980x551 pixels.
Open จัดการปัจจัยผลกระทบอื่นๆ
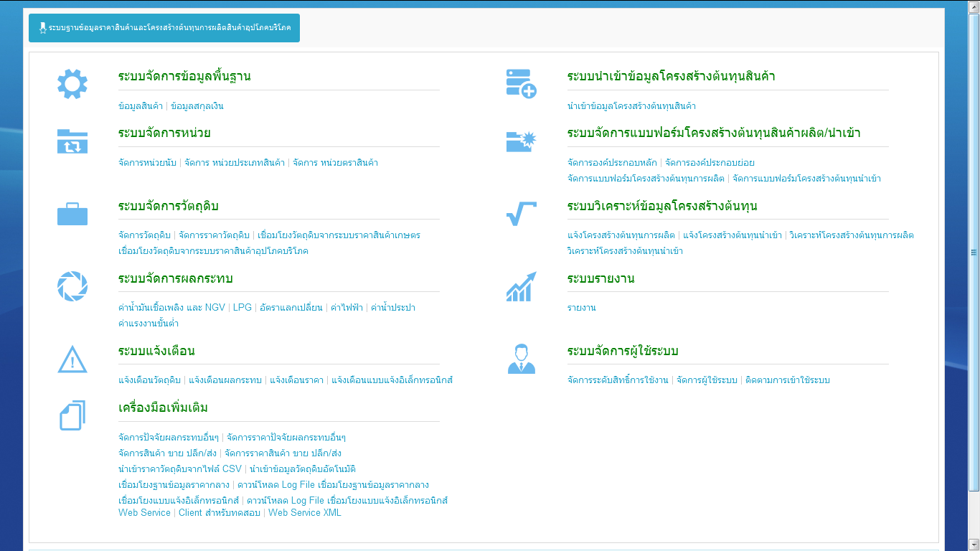pyautogui.click(x=169, y=438)
